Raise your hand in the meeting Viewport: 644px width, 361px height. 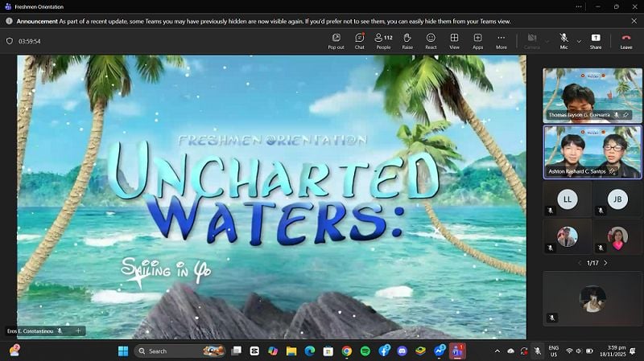pos(407,40)
